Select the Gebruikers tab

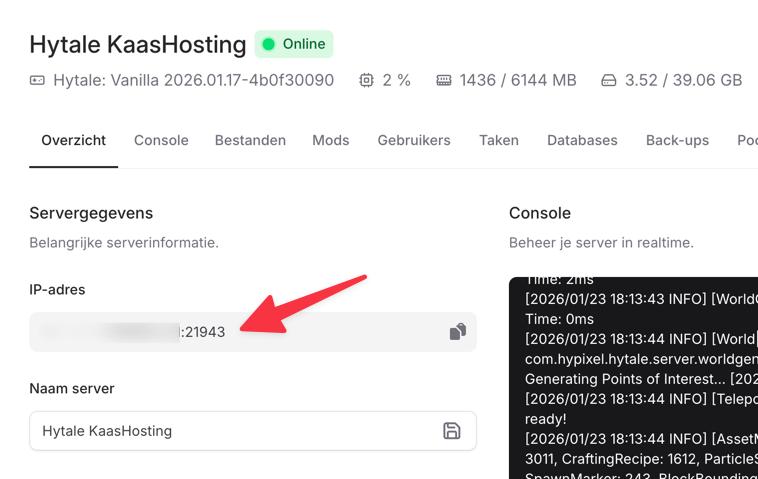414,140
